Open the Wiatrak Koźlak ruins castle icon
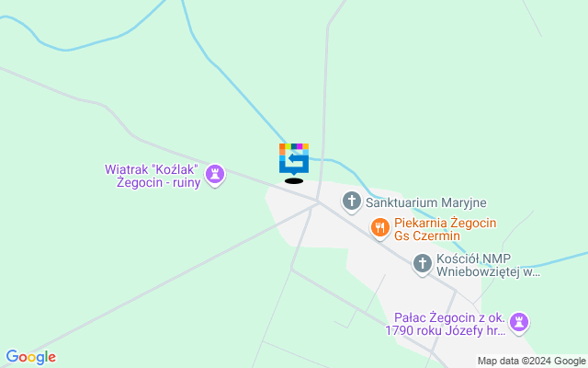588x368 pixels. click(215, 175)
